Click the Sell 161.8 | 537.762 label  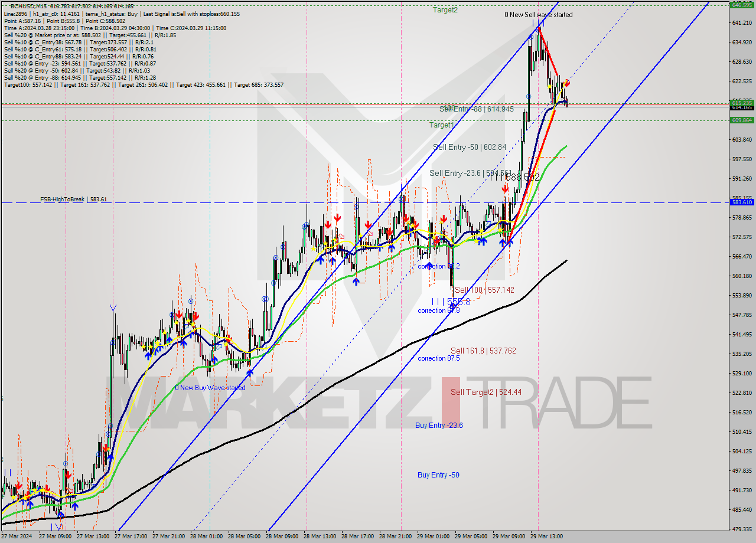484,351
